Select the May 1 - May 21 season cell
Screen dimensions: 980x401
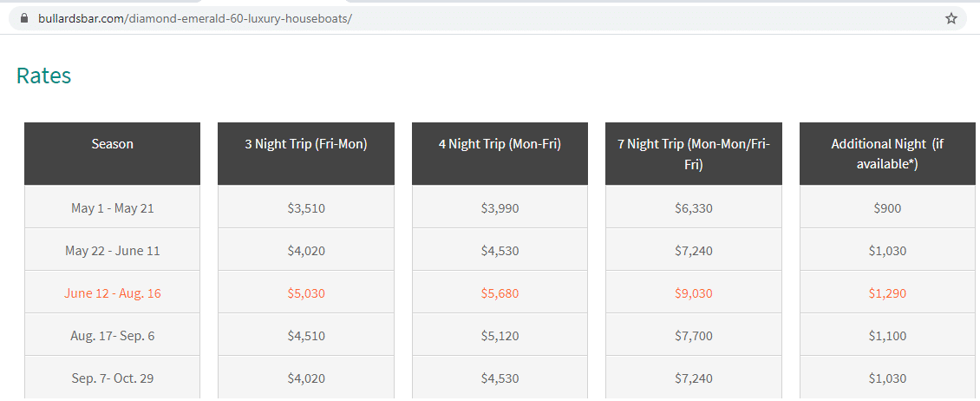pyautogui.click(x=113, y=207)
